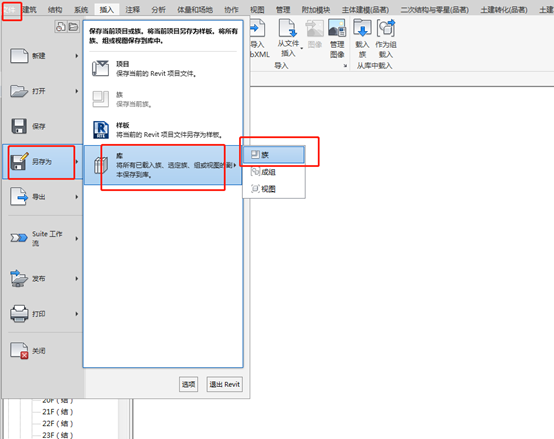Click the 导出 (Export) icon
The image size is (554, 439).
coord(19,197)
